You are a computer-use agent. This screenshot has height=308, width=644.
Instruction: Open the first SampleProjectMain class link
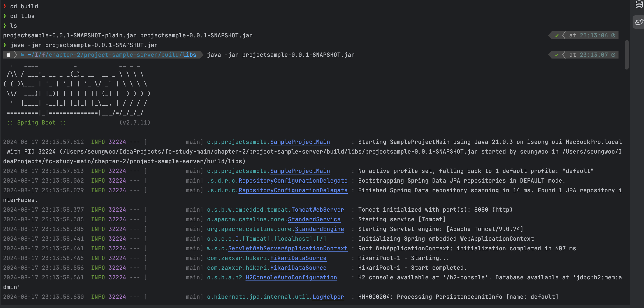pos(300,142)
